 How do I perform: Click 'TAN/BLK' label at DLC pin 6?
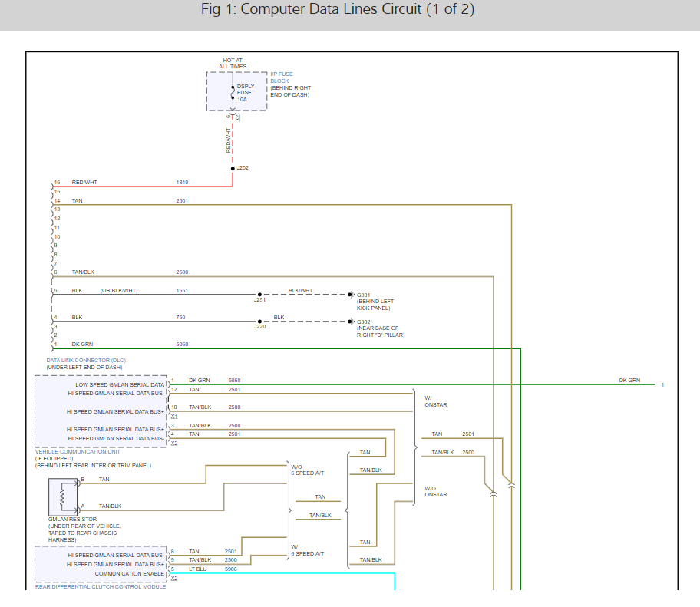click(83, 272)
